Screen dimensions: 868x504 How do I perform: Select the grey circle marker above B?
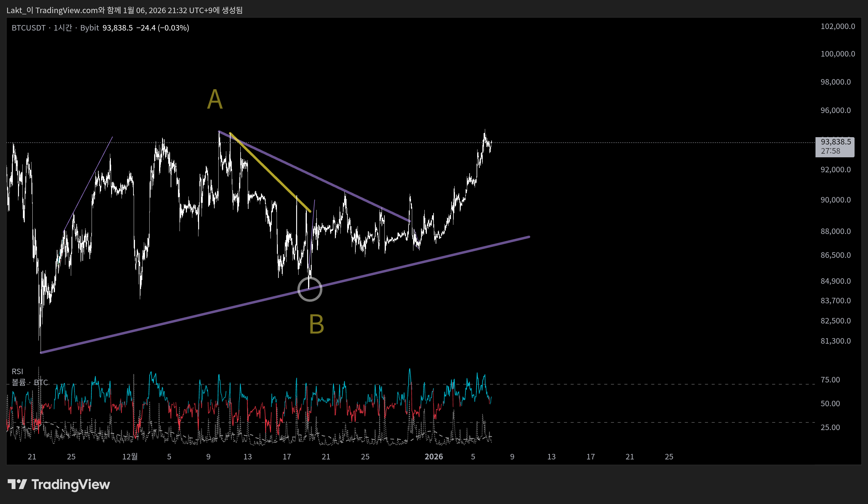[x=310, y=289]
